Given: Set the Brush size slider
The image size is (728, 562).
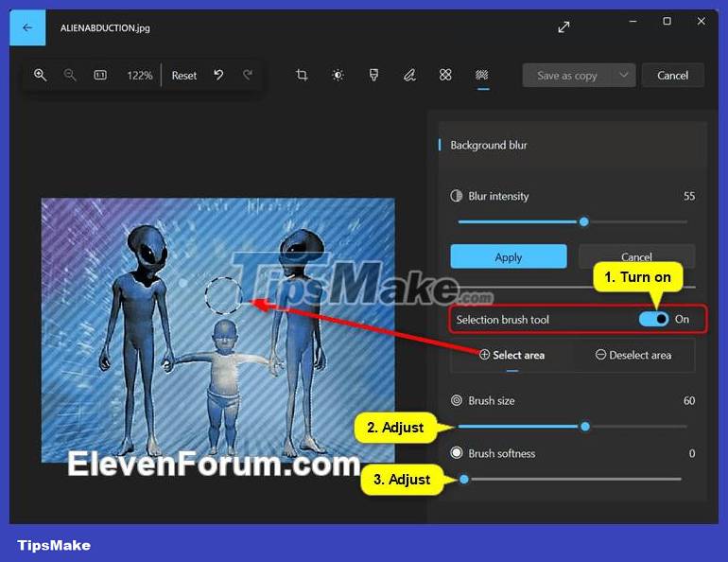Looking at the screenshot, I should 572,427.
